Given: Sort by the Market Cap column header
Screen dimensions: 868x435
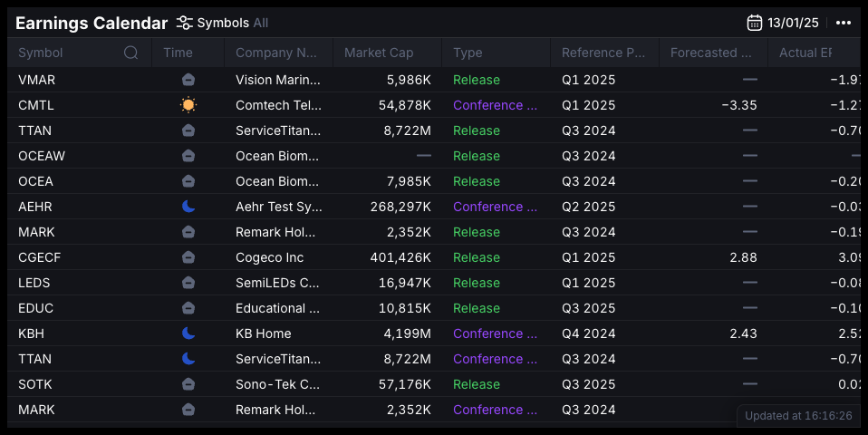Looking at the screenshot, I should pos(379,53).
